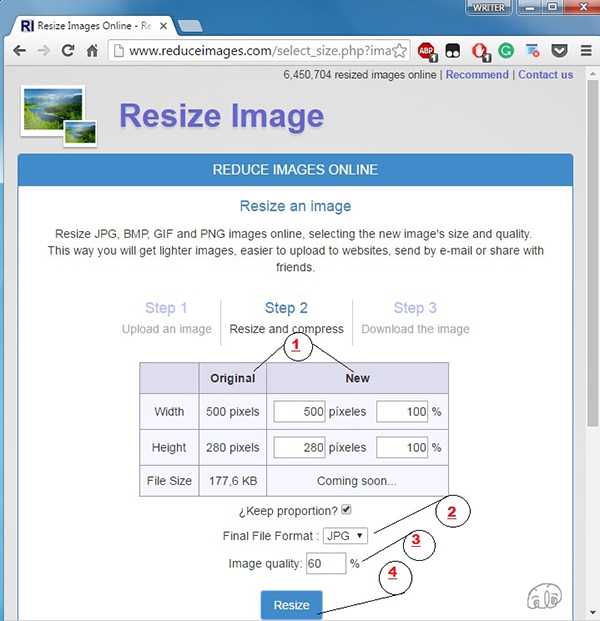600x621 pixels.
Task: Click the browser forward arrow
Action: coord(44,51)
